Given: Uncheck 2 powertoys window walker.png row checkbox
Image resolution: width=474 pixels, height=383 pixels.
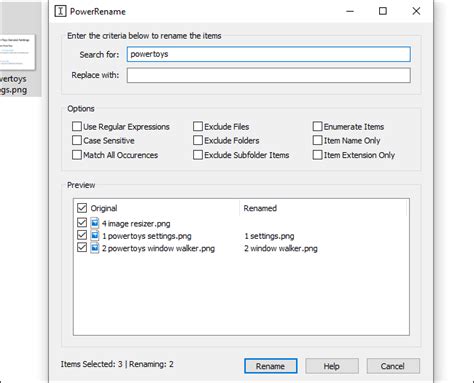Looking at the screenshot, I should tap(82, 247).
